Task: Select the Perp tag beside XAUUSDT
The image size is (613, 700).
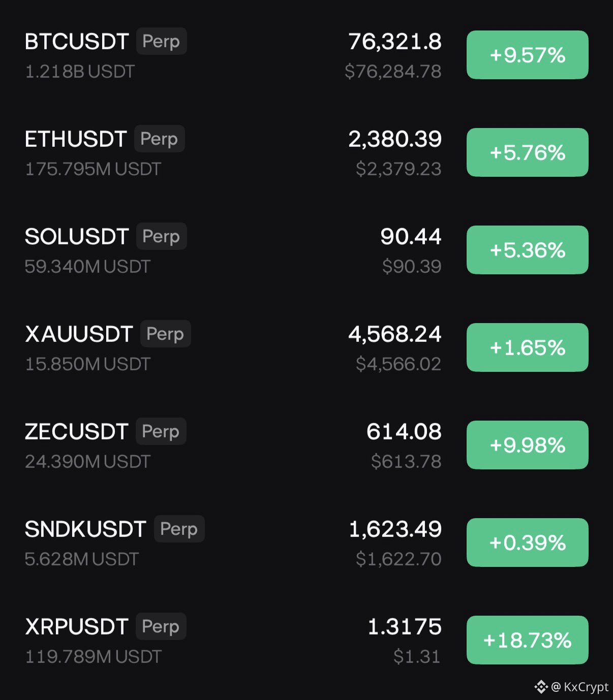Action: [x=165, y=334]
